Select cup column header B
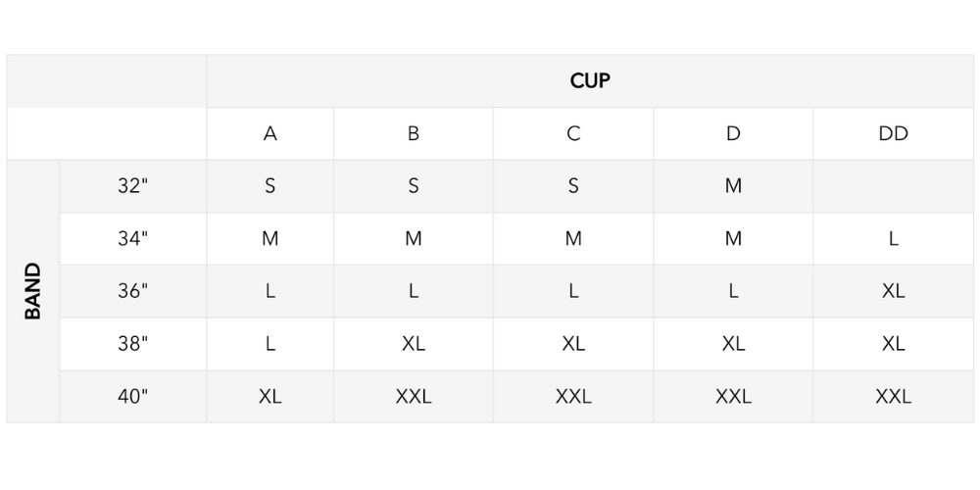The image size is (980, 490). pos(414,134)
